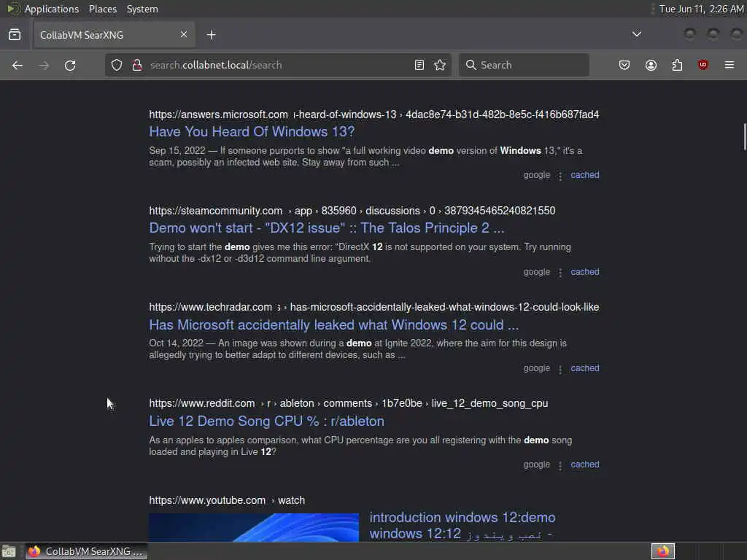The width and height of the screenshot is (747, 560).
Task: Click the Firefox workspace switcher icon
Action: [x=663, y=551]
